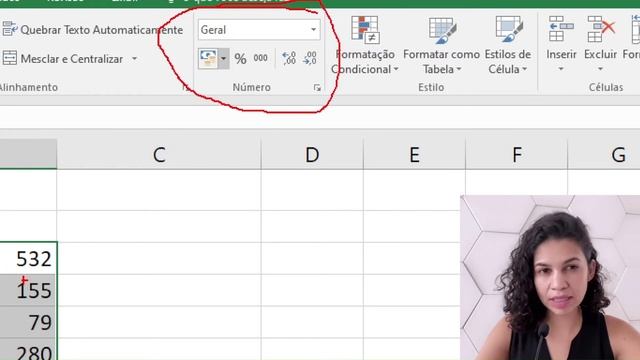Screen dimensions: 640x360
Task: Click the wrap text icon beside Quebrar Texto
Action: (x=10, y=29)
